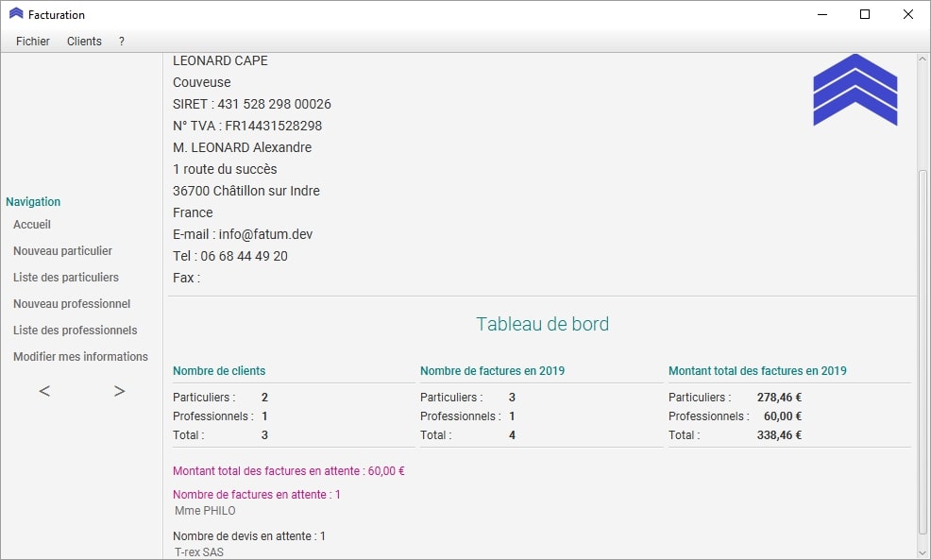Screen dimensions: 931x560
Task: Go back with the left arrow
Action: [x=44, y=391]
